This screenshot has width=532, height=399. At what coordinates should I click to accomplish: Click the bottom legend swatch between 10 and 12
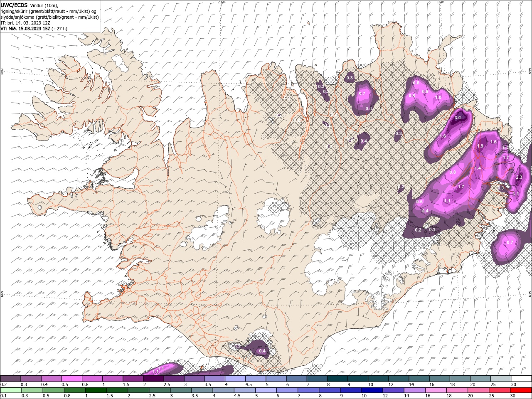click(x=372, y=390)
